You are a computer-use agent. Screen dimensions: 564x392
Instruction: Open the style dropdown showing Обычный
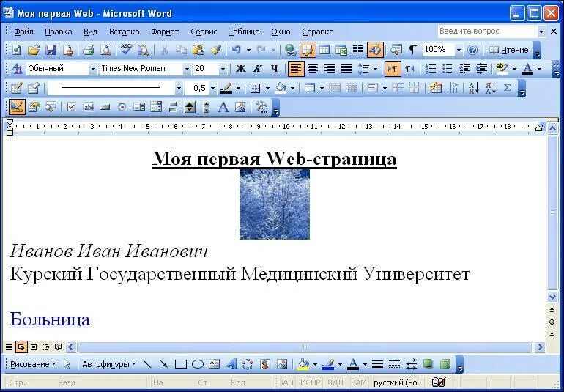(93, 68)
